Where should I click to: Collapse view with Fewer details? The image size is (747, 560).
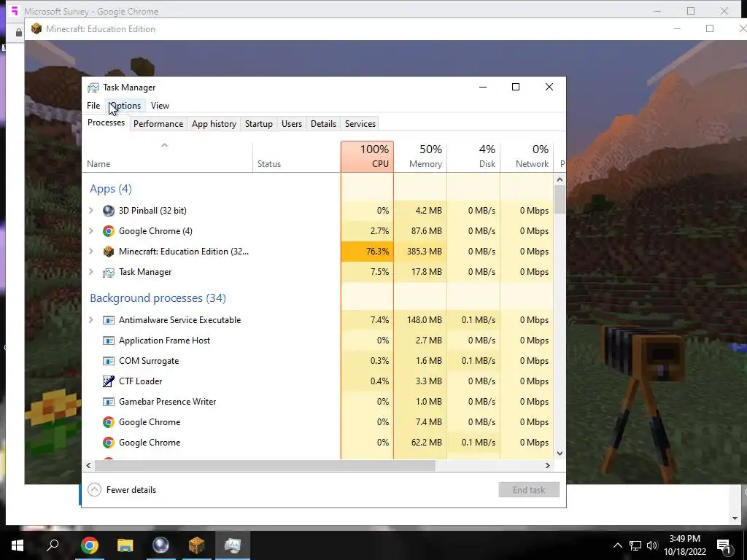pos(123,489)
